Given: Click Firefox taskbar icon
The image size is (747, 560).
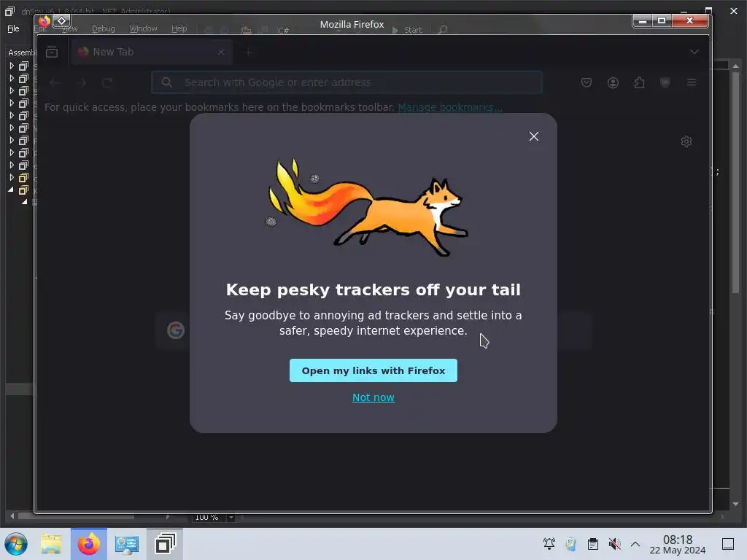Looking at the screenshot, I should [89, 544].
